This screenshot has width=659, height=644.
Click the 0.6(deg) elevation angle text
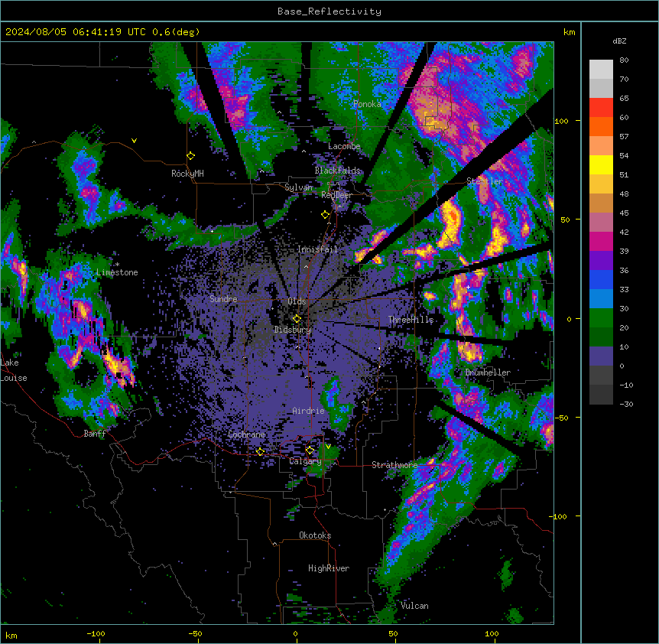click(x=176, y=32)
